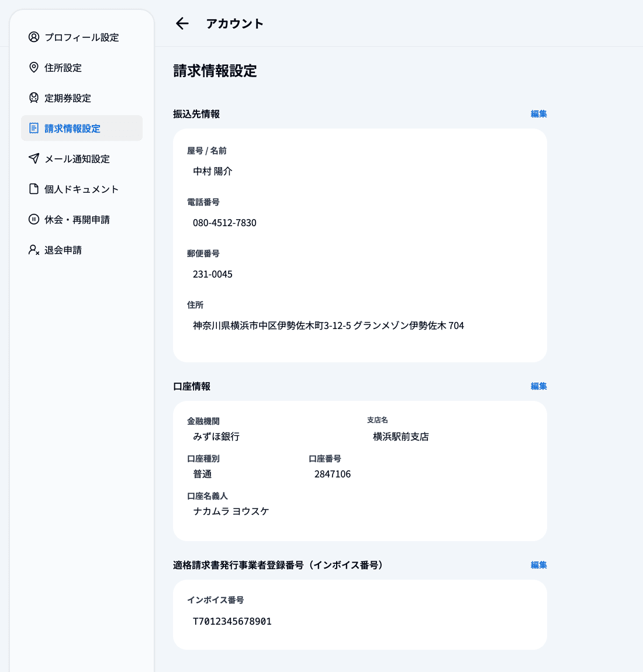Click the 請求情報設定 page heading
This screenshot has width=643, height=672.
215,71
